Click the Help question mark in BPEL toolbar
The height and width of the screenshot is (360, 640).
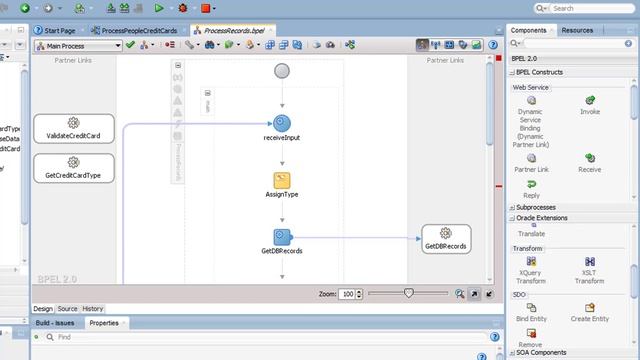tap(493, 44)
